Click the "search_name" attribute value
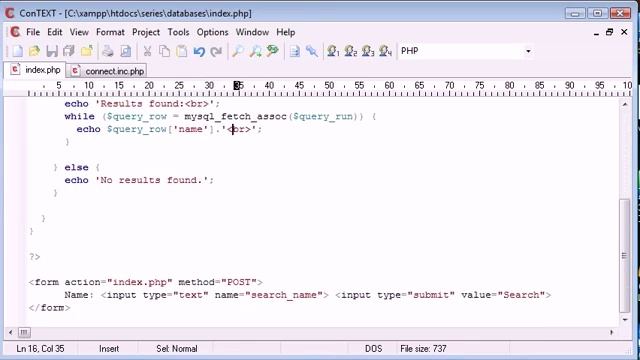This screenshot has height=360, width=640. click(x=284, y=295)
